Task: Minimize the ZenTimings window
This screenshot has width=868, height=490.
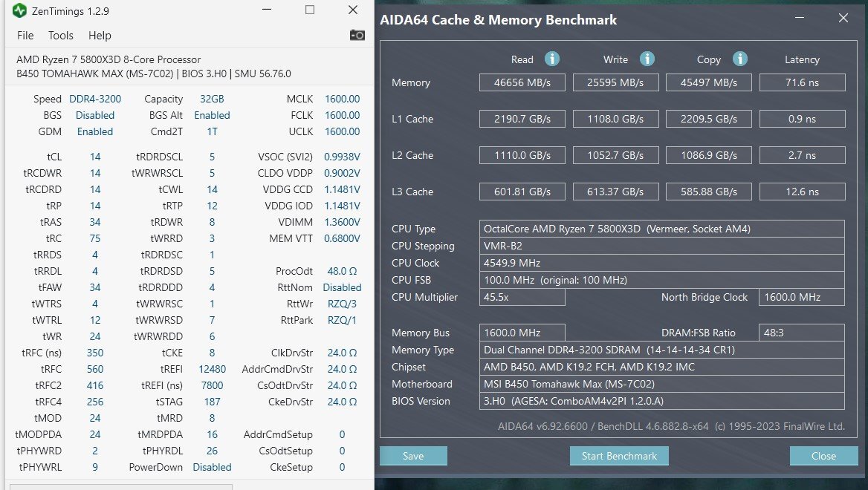Action: [x=267, y=10]
